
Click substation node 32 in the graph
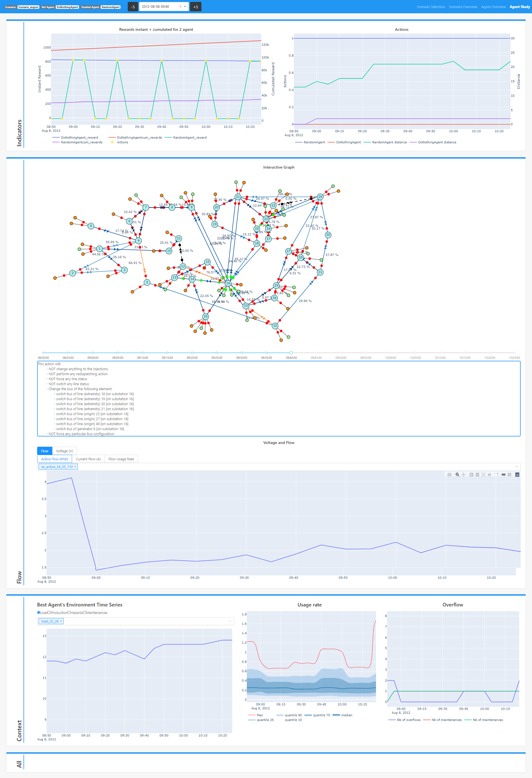coord(275,326)
